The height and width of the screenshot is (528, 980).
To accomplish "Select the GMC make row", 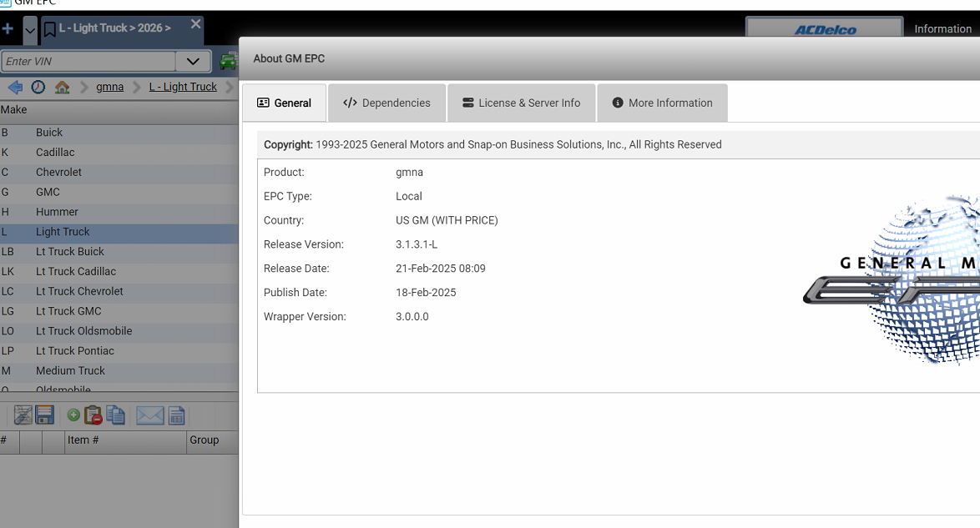I will pyautogui.click(x=119, y=193).
